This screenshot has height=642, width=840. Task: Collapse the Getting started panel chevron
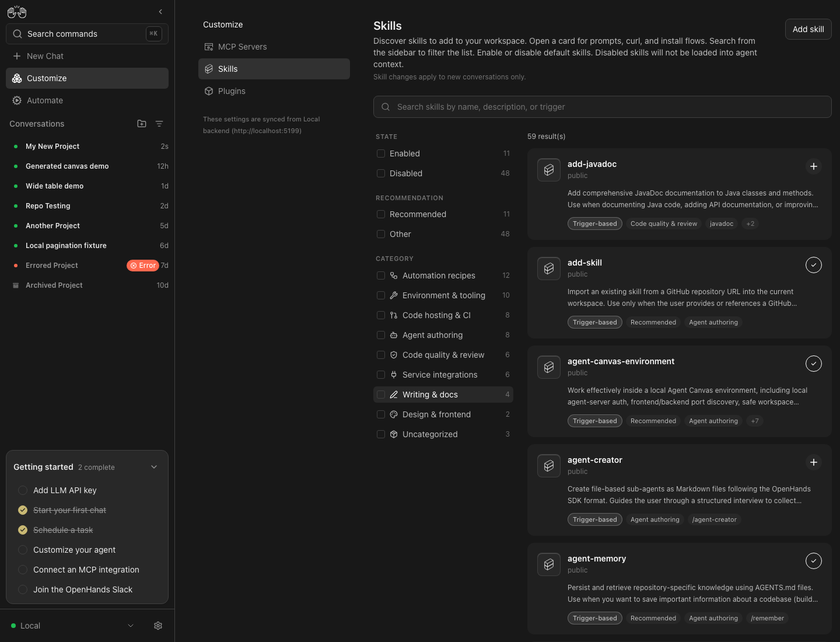(154, 467)
